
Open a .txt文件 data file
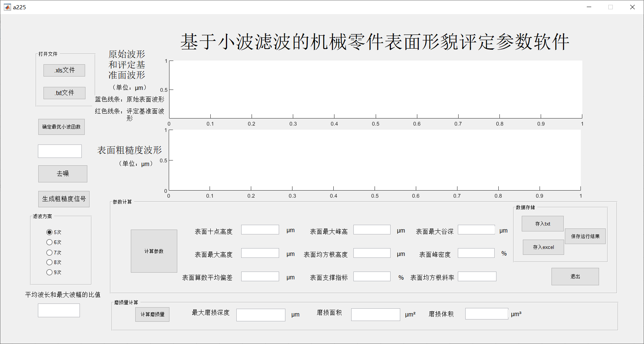64,93
